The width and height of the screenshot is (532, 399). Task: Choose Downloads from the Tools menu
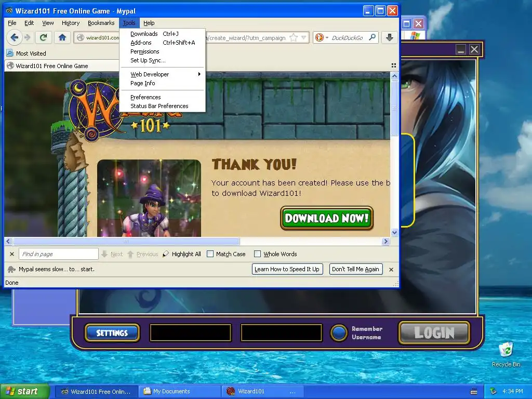(x=163, y=34)
